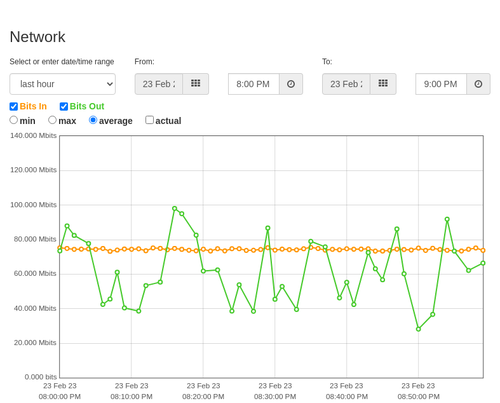Click the 'Bits Out' green label

(87, 106)
